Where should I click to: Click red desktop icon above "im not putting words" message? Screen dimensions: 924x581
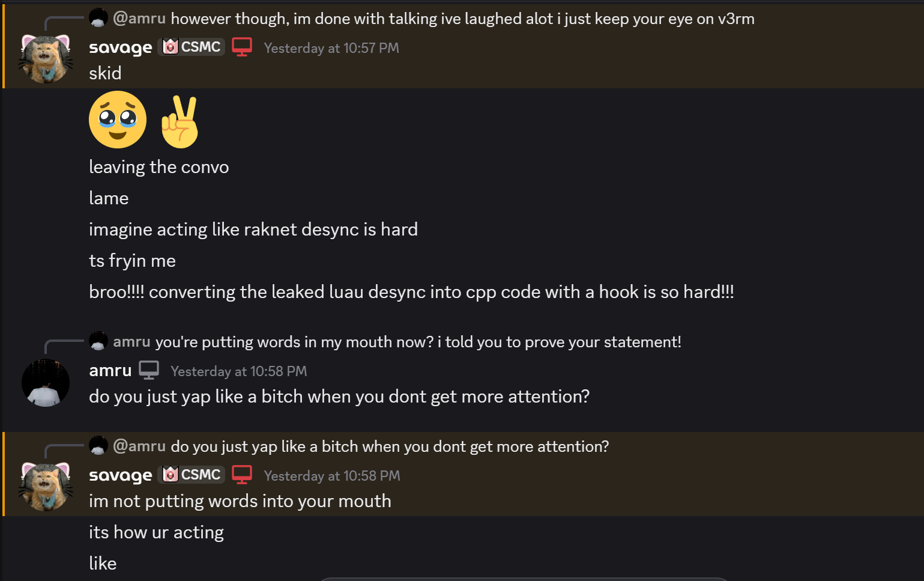coord(242,475)
